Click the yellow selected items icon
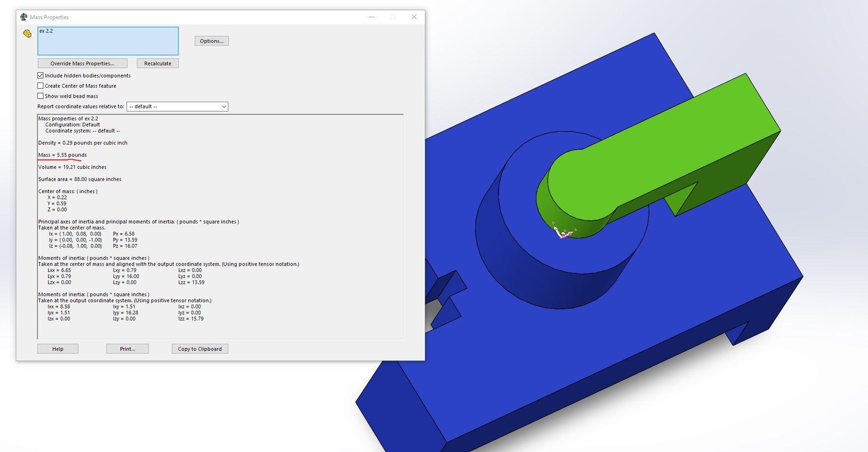 [27, 34]
